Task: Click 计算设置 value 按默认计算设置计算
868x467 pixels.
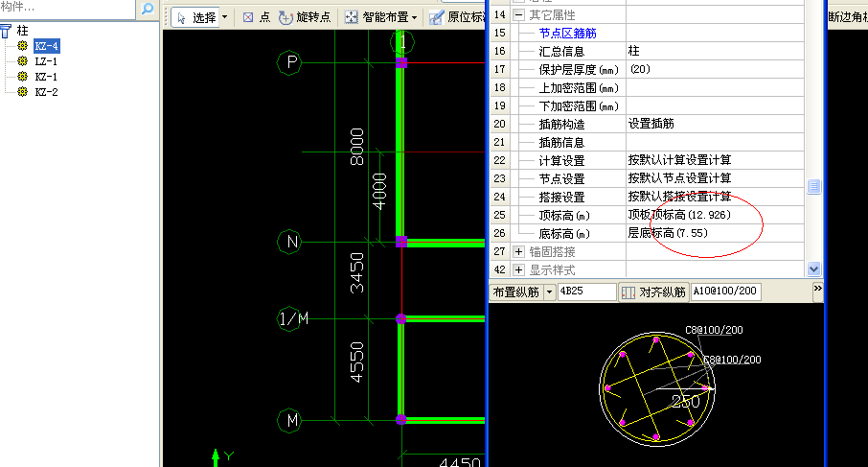Action: pos(715,161)
